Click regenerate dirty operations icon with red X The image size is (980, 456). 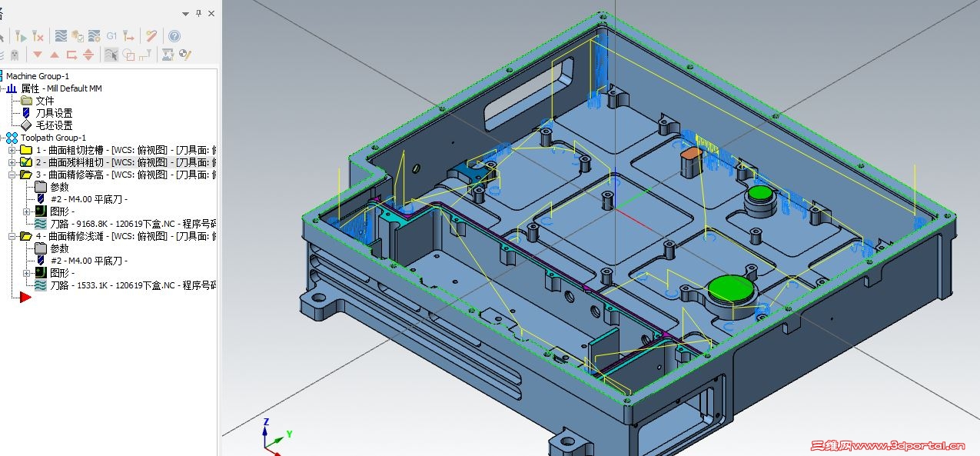38,36
